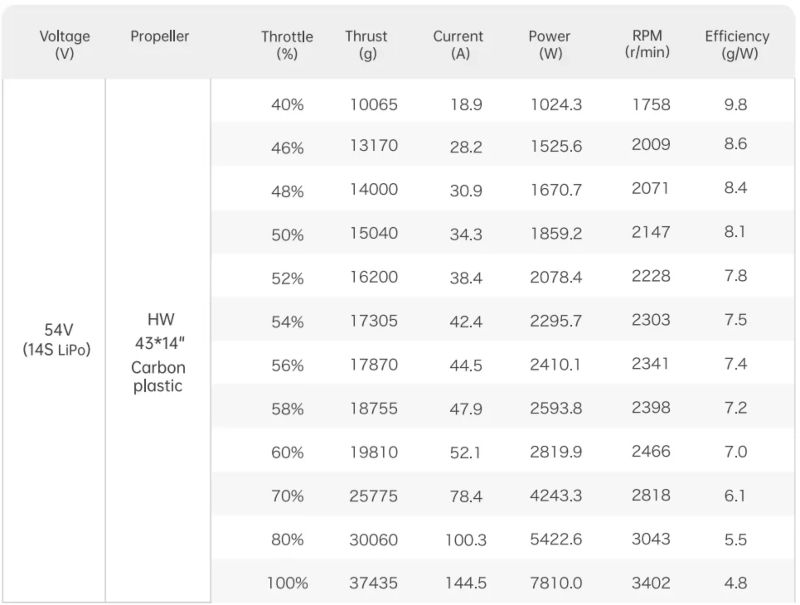Select the Power (W) column header

(550, 45)
